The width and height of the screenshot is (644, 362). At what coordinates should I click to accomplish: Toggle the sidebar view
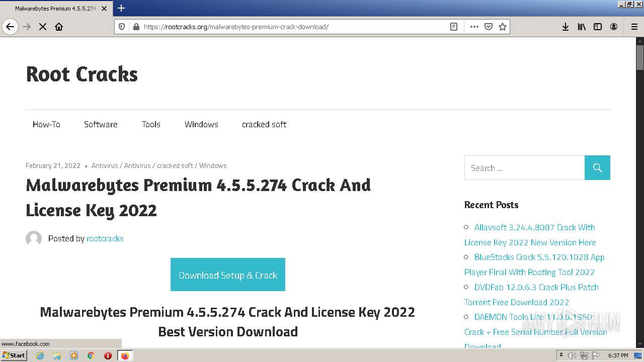598,27
